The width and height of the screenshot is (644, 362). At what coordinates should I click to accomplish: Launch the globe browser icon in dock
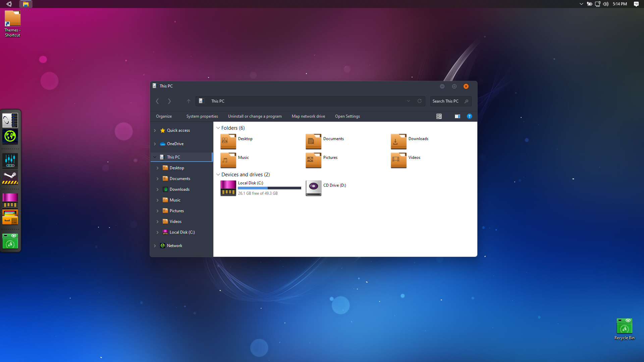coord(10,136)
